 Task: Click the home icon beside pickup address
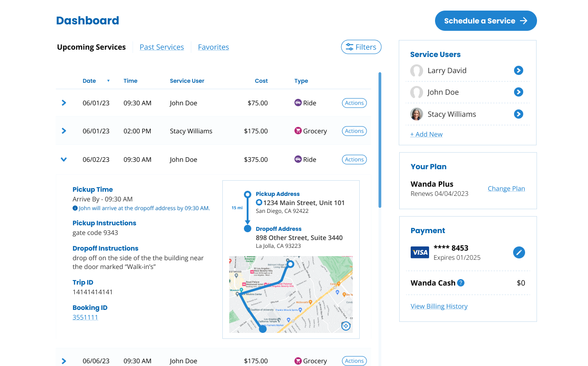pos(259,203)
